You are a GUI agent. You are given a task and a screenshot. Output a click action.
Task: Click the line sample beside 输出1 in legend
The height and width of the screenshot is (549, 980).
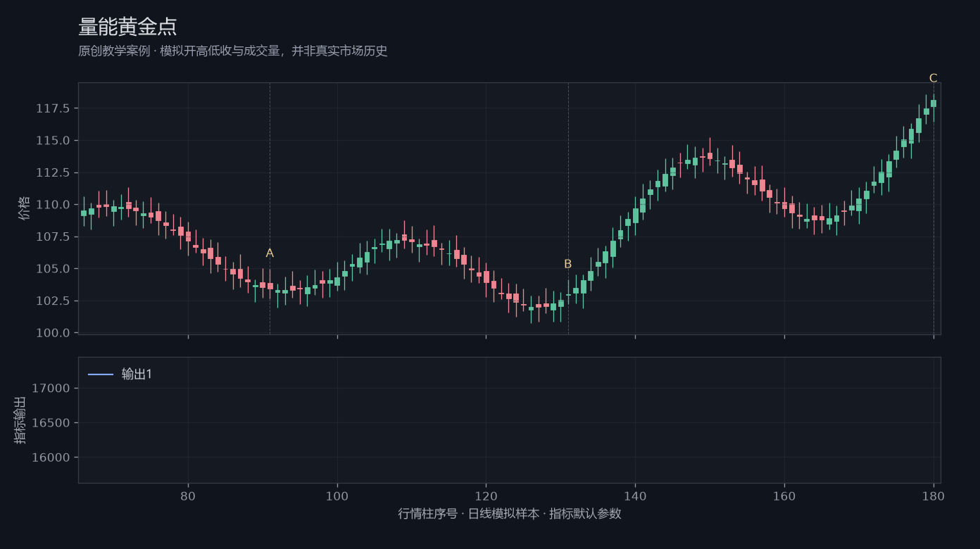tap(101, 374)
